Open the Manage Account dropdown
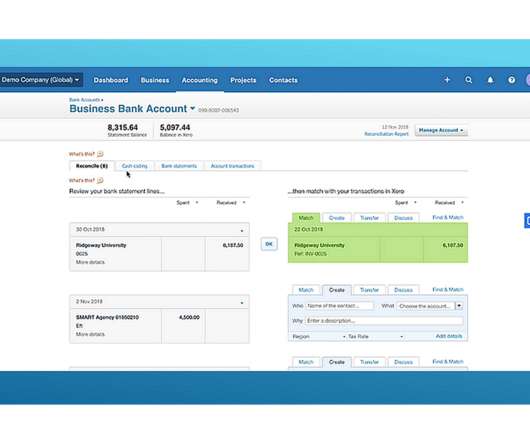 441,130
